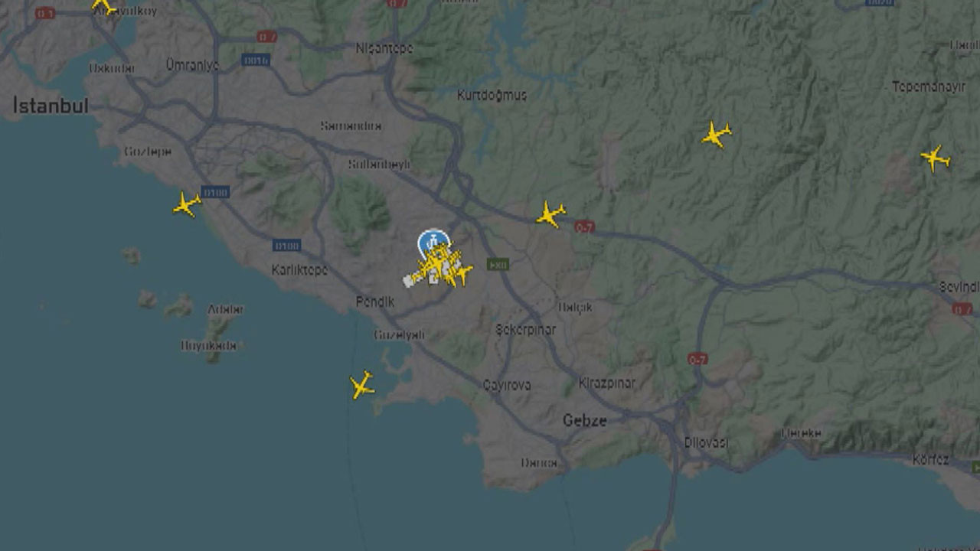Click the Gebze town label

click(x=585, y=420)
